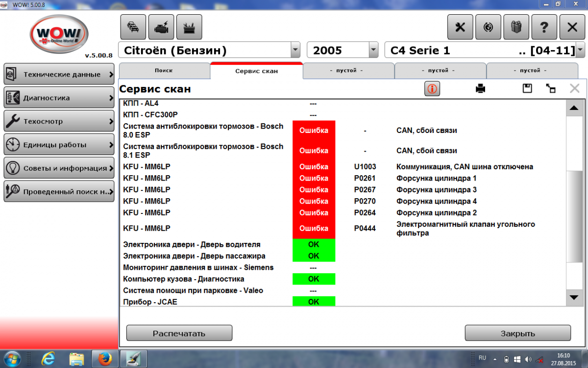The width and height of the screenshot is (588, 368).
Task: Click description Коммуникация, CAN шина отключена
Action: click(x=465, y=167)
